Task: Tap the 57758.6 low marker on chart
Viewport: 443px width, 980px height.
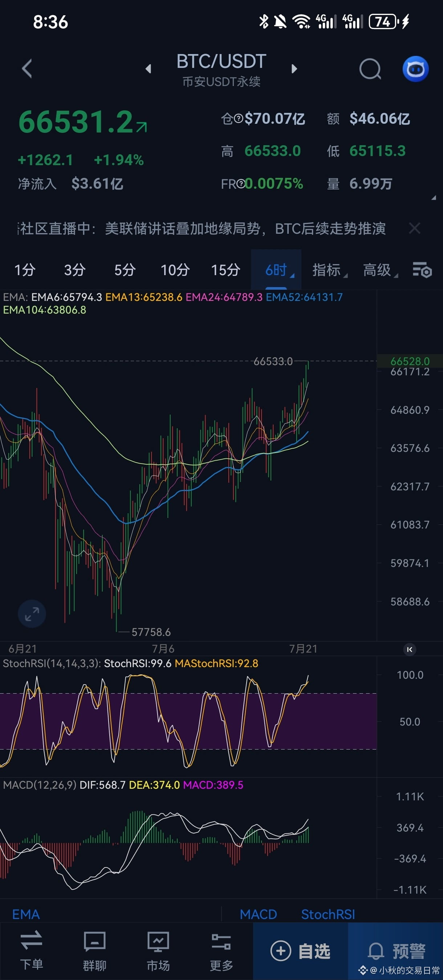Action: [151, 632]
